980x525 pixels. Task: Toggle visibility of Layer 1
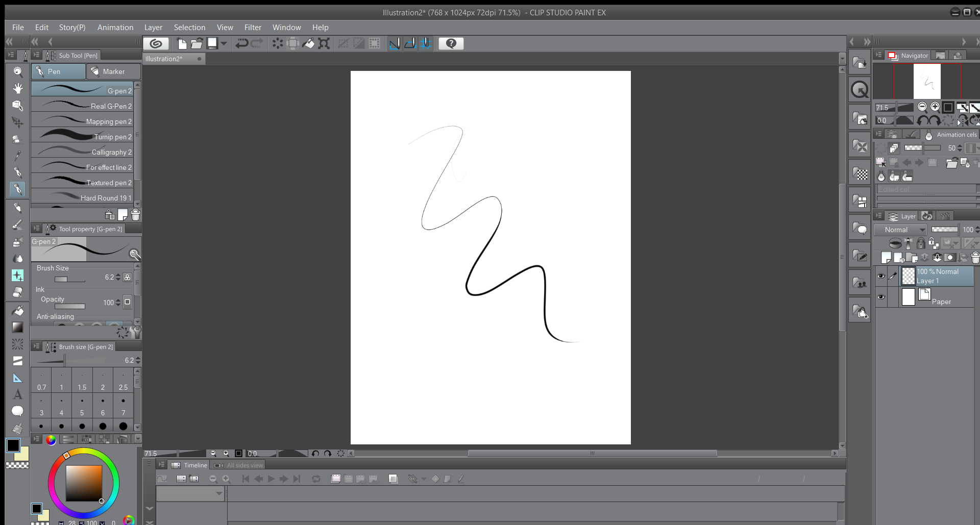click(x=881, y=276)
